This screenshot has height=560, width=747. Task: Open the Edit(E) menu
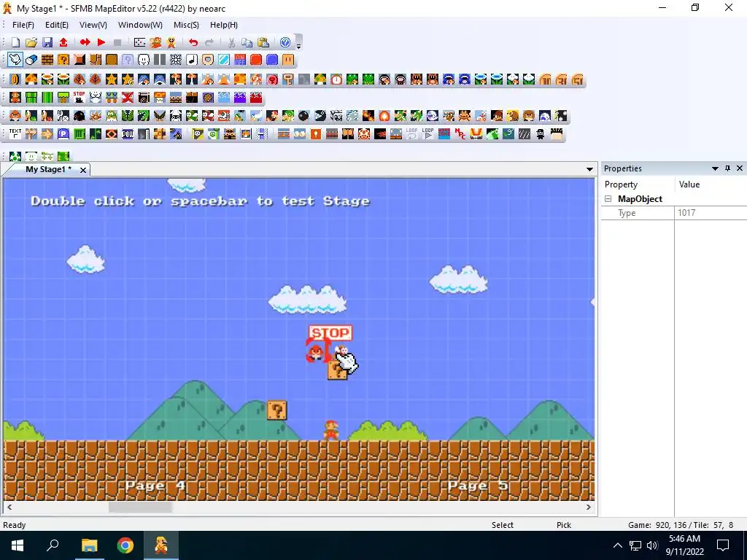(x=57, y=25)
